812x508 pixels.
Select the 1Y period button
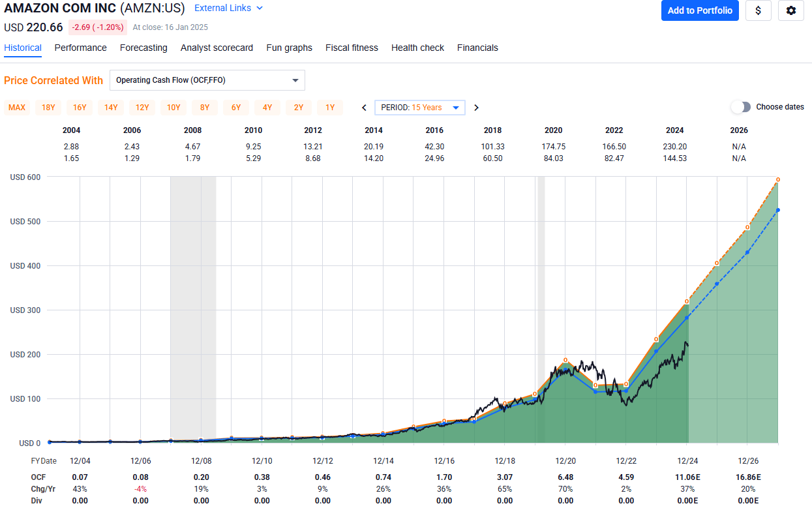pos(330,107)
